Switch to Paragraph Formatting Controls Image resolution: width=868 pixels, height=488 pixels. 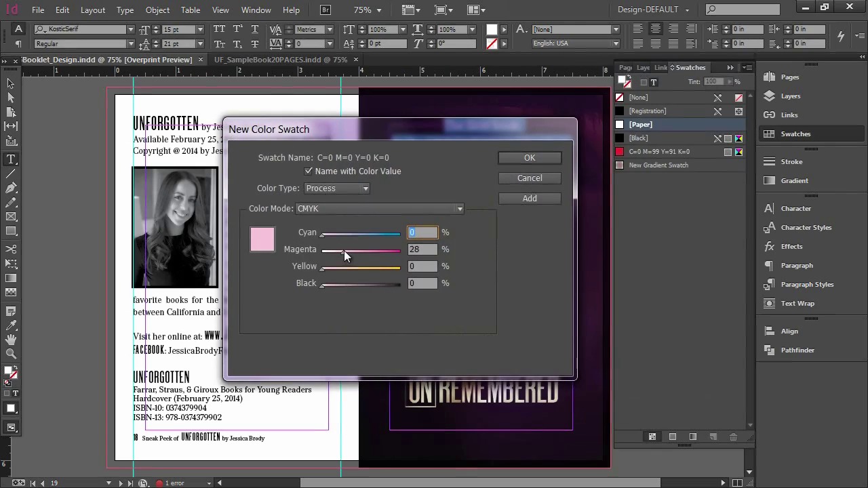(x=19, y=44)
